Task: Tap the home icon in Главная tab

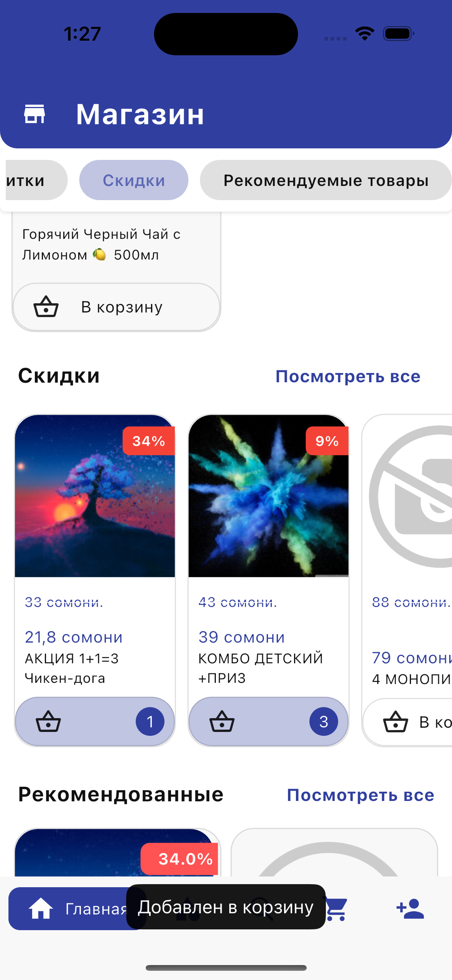Action: (x=41, y=909)
